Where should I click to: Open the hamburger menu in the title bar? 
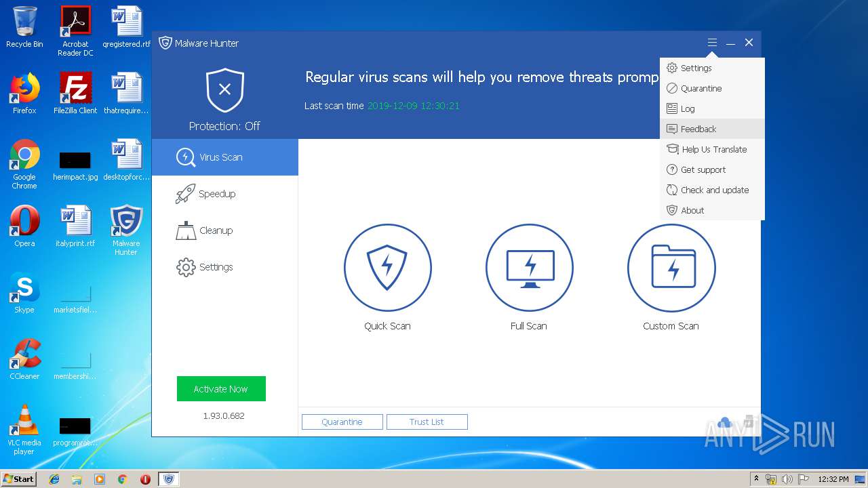tap(712, 43)
